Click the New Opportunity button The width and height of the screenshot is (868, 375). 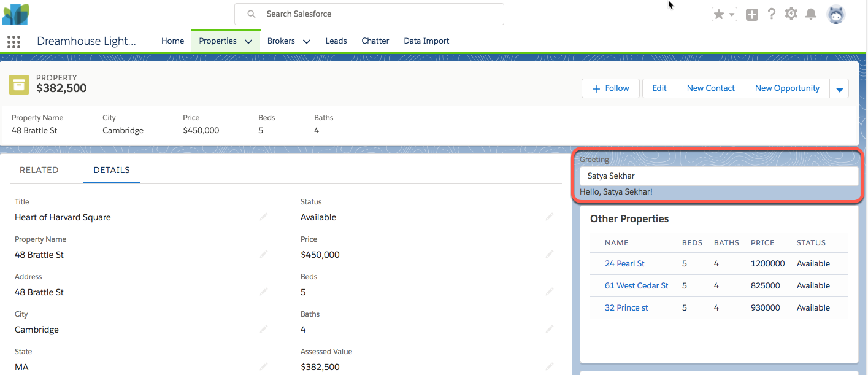787,88
